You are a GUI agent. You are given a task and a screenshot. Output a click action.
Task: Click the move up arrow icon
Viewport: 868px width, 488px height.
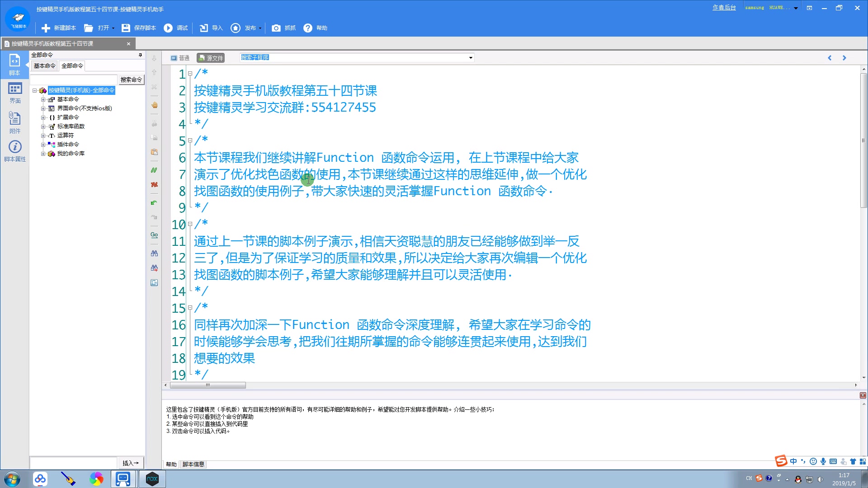154,72
